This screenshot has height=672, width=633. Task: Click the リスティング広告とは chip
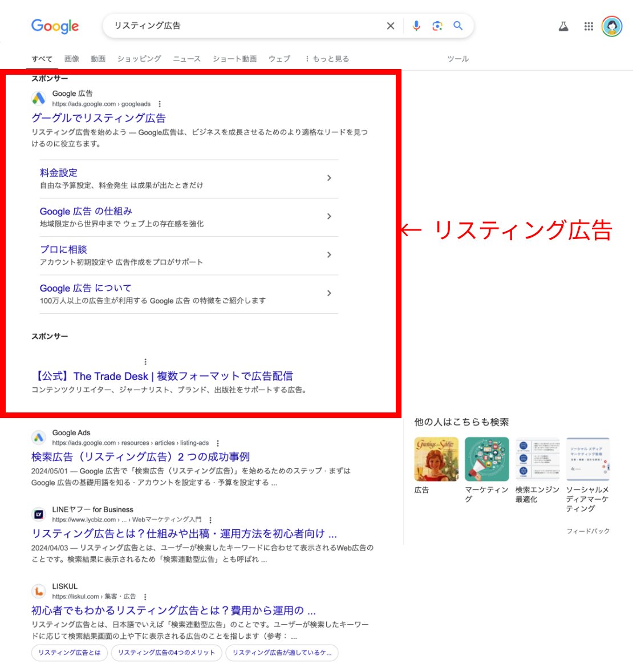[70, 653]
